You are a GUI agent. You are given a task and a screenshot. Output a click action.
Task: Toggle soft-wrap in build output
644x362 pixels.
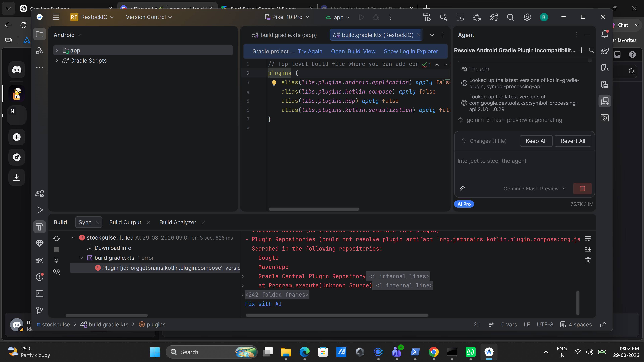tap(588, 239)
